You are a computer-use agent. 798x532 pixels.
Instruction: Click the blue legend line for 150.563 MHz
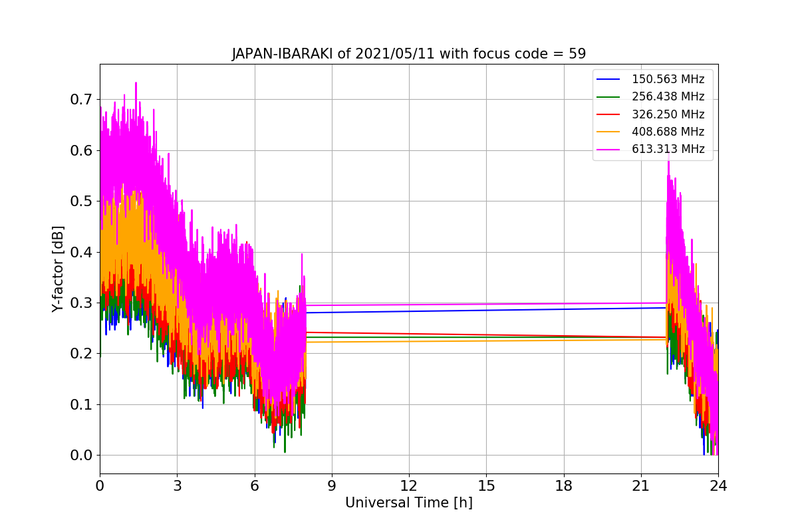click(x=608, y=79)
